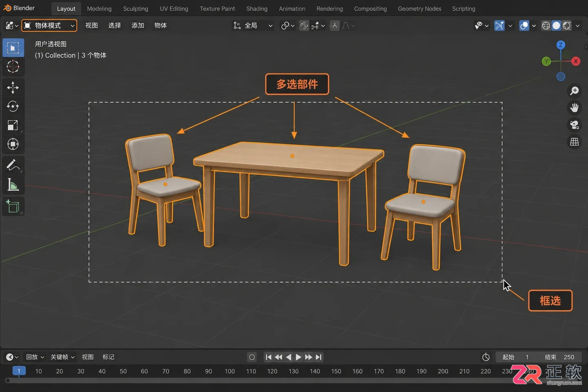
Task: Open the 添加 menu
Action: coord(138,26)
